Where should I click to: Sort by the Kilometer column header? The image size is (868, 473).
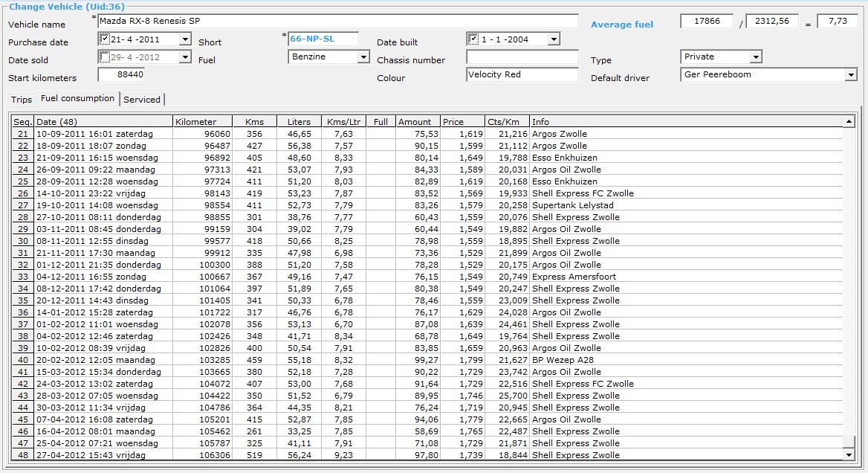pos(202,122)
